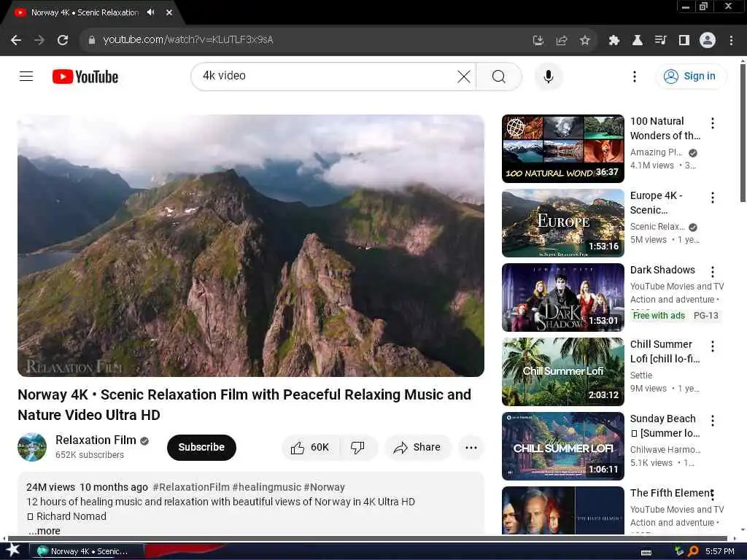Open YouTube settings three-dot menu
The image size is (747, 560).
pos(634,76)
